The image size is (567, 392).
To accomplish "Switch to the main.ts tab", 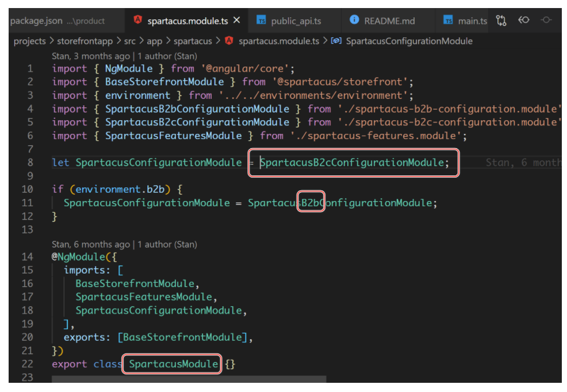I will point(473,21).
